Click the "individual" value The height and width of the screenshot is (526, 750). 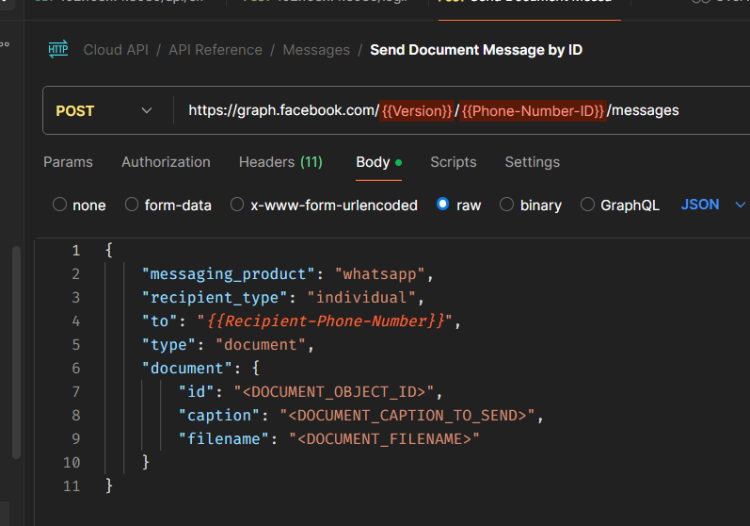click(361, 297)
